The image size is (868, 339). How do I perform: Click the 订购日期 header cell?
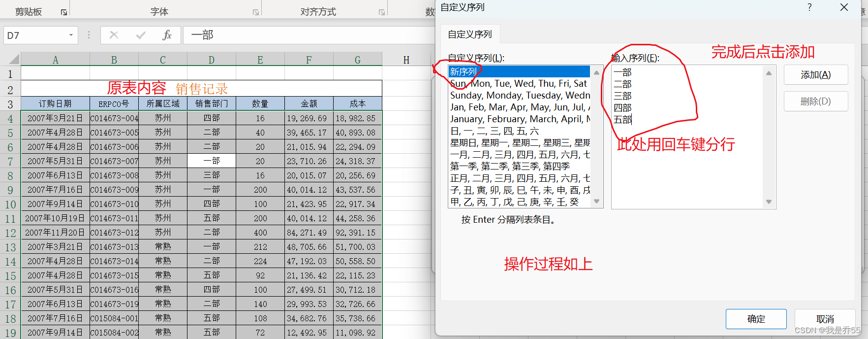55,103
